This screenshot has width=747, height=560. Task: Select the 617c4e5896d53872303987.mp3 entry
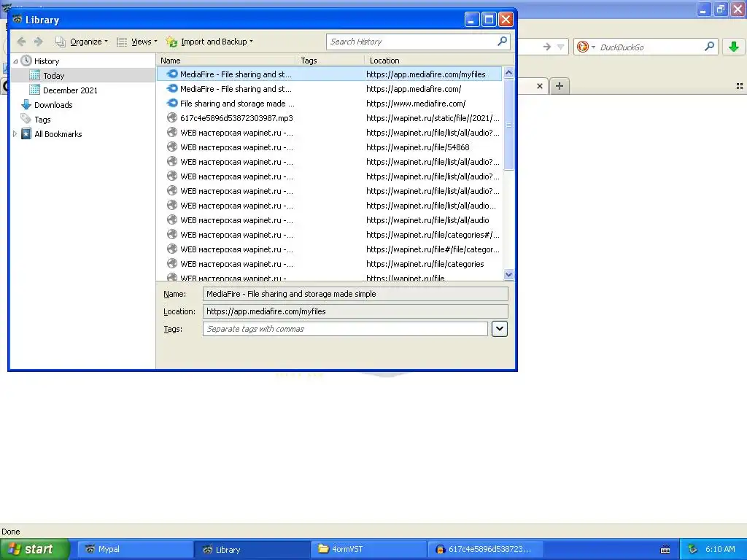pos(329,118)
